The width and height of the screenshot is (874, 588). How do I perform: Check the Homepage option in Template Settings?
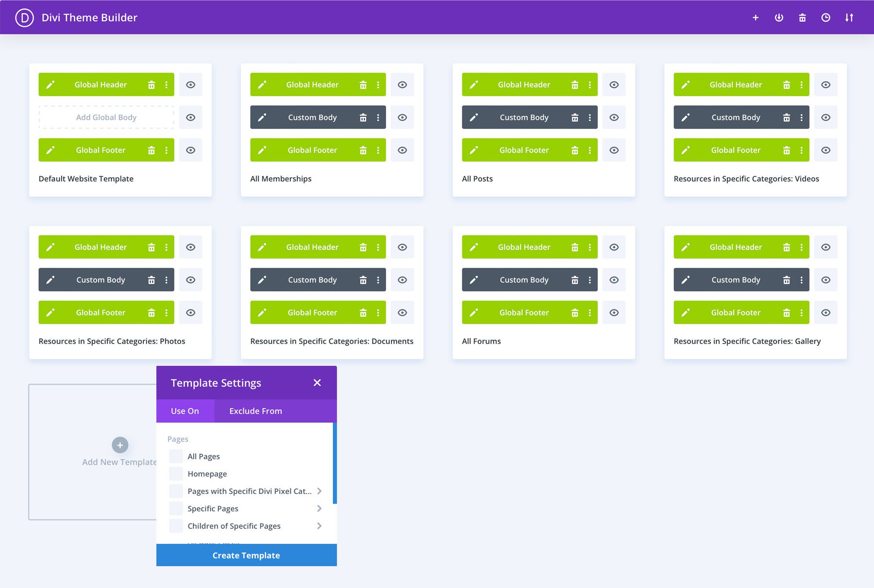coord(176,474)
